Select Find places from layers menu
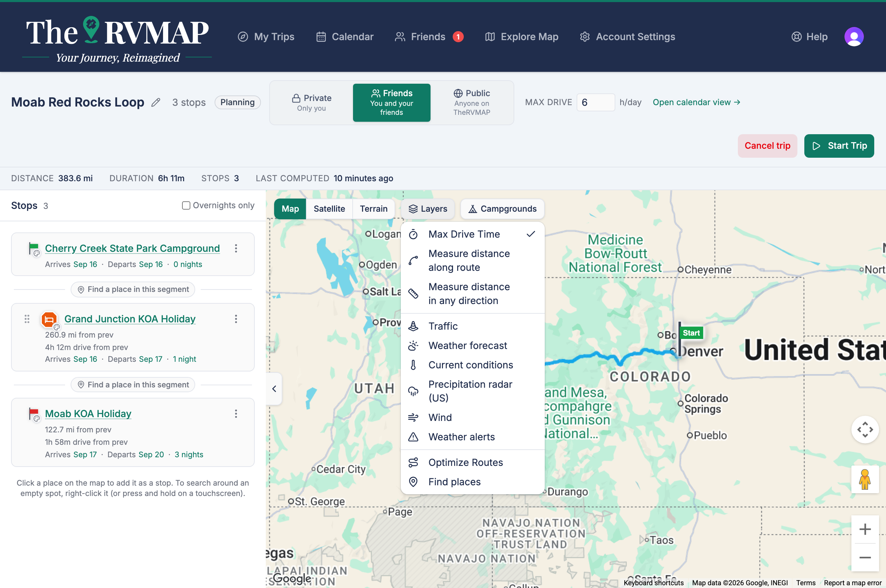 coord(472,482)
